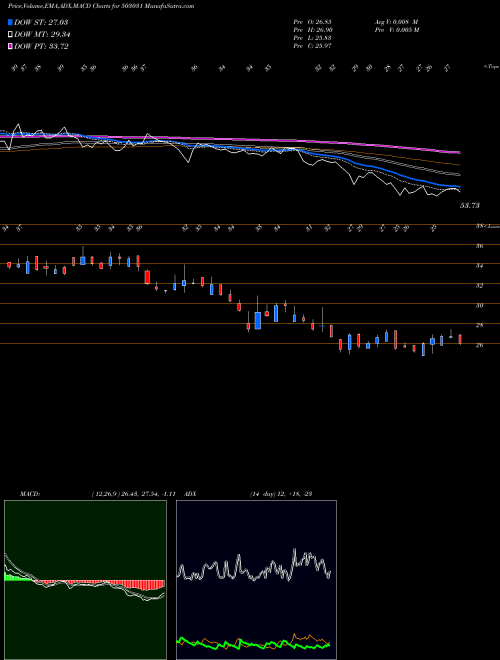Click the 'ADX' panel heading
This screenshot has height=660, width=500.
point(191,493)
